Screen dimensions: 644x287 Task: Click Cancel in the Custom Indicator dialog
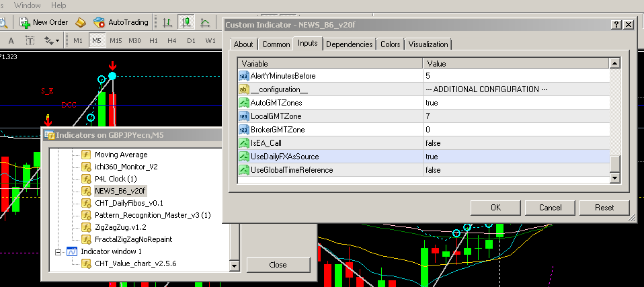click(x=551, y=208)
